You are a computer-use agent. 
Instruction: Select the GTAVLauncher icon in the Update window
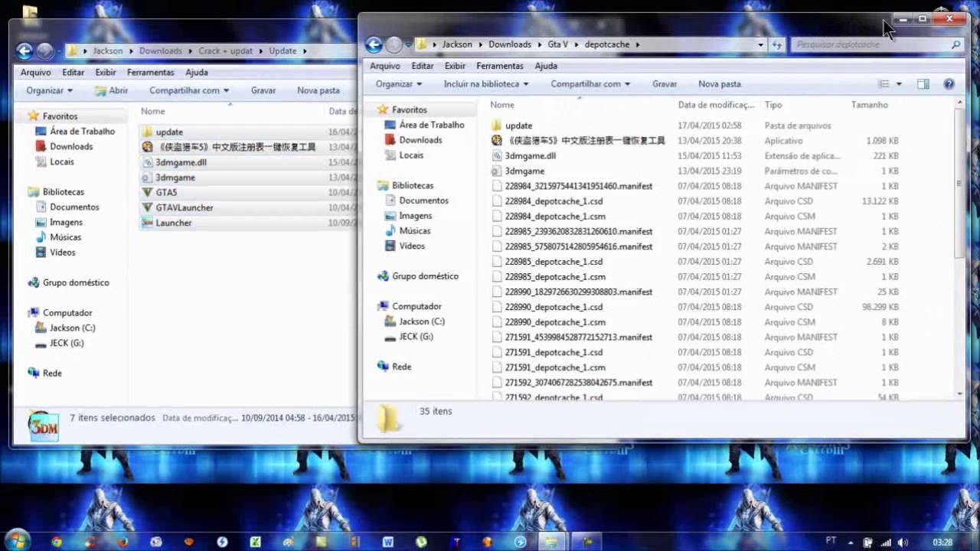[x=148, y=208]
